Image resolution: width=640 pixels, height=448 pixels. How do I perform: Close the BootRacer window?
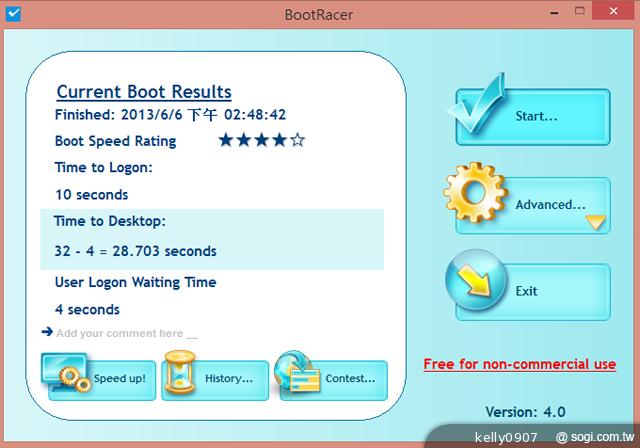(x=615, y=13)
